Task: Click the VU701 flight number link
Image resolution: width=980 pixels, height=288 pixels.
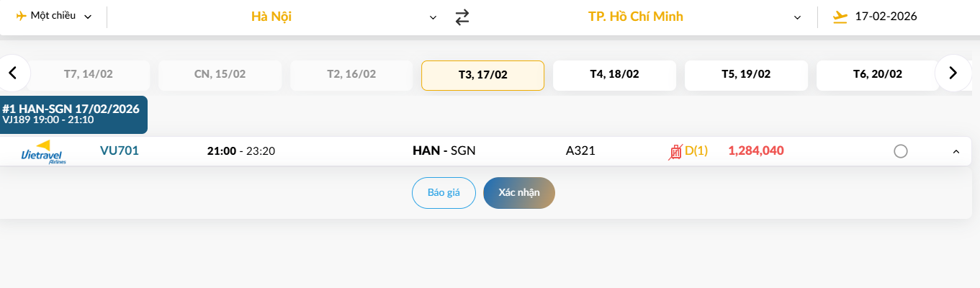Action: (120, 150)
